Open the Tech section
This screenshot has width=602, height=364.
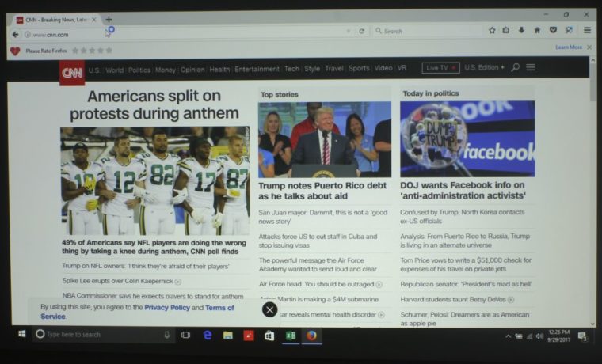(291, 69)
